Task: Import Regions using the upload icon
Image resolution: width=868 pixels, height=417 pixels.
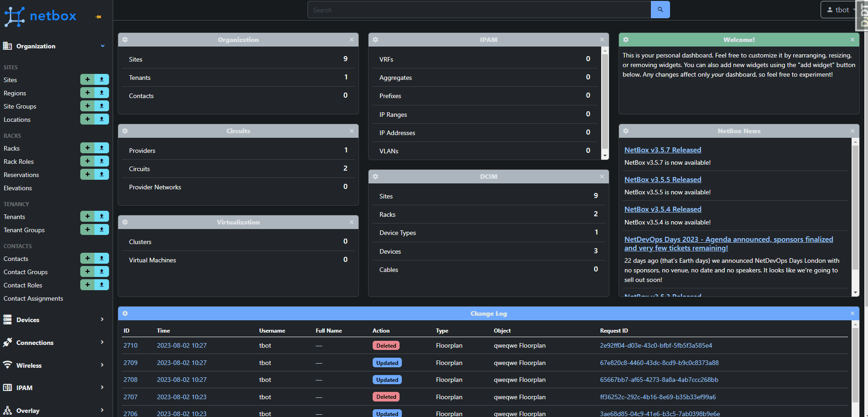Action: [x=102, y=93]
